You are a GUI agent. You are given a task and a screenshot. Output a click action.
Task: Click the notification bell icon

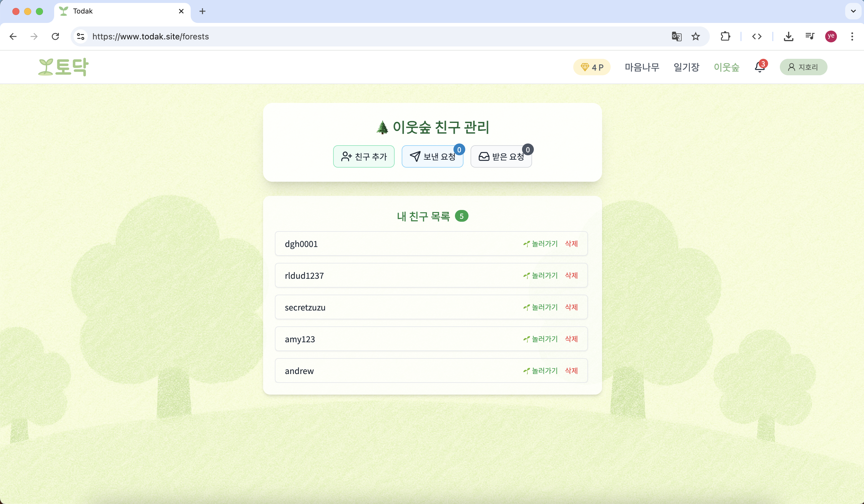[760, 67]
